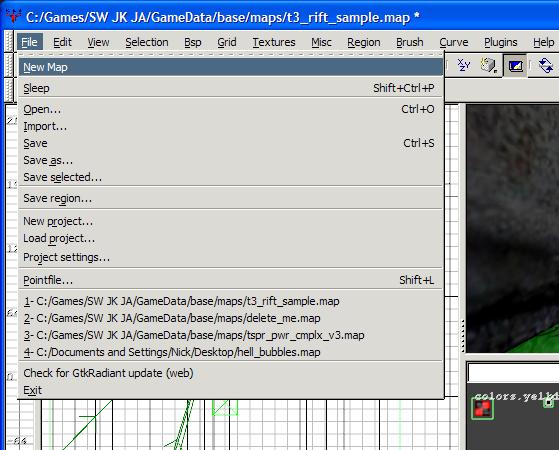Click the 3D camera view
This screenshot has height=450, width=559.
click(x=512, y=228)
